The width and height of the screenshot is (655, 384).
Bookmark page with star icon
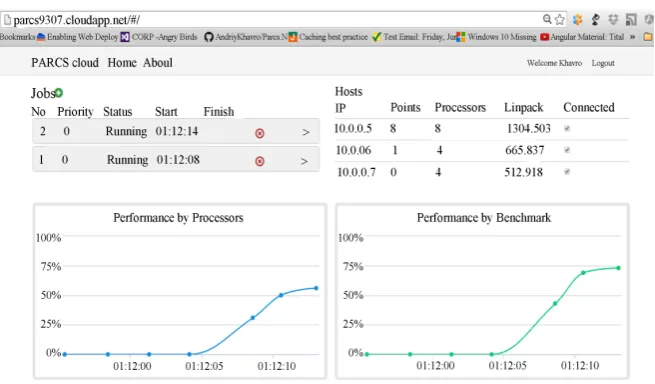560,19
